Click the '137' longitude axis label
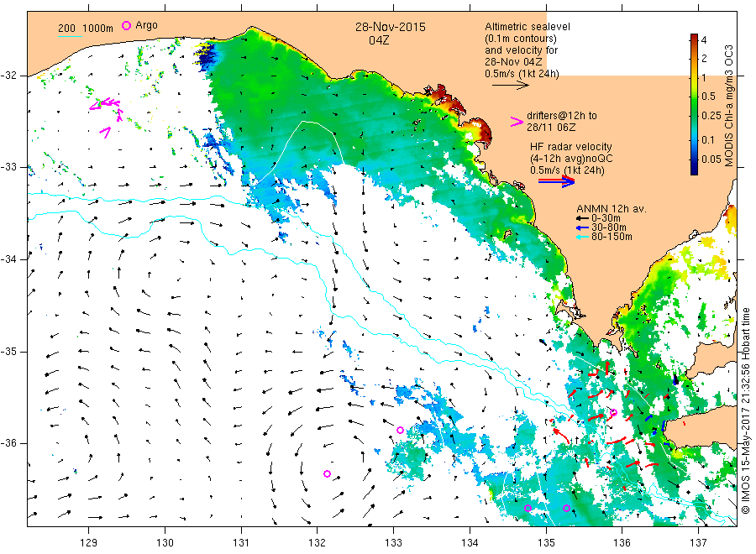 (x=698, y=543)
